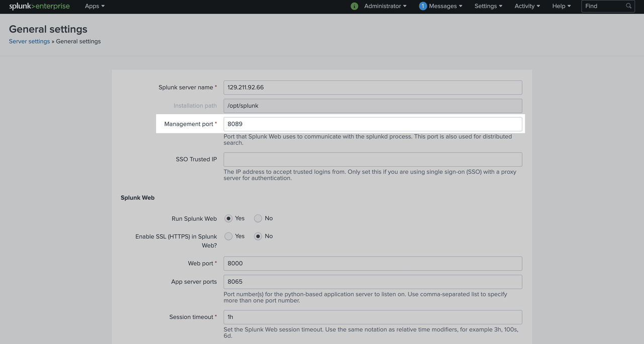Open the green info notification icon
The width and height of the screenshot is (644, 344).
point(355,6)
